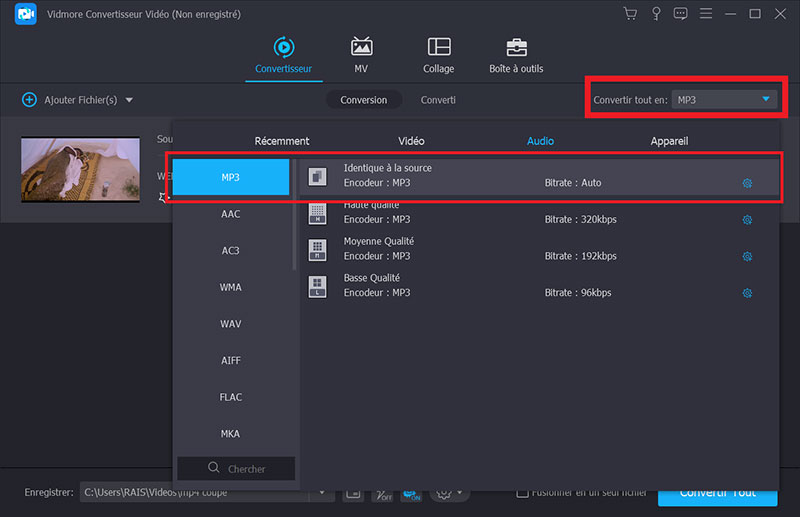Open settings gear for Basse Qualité preset
800x517 pixels.
click(747, 293)
